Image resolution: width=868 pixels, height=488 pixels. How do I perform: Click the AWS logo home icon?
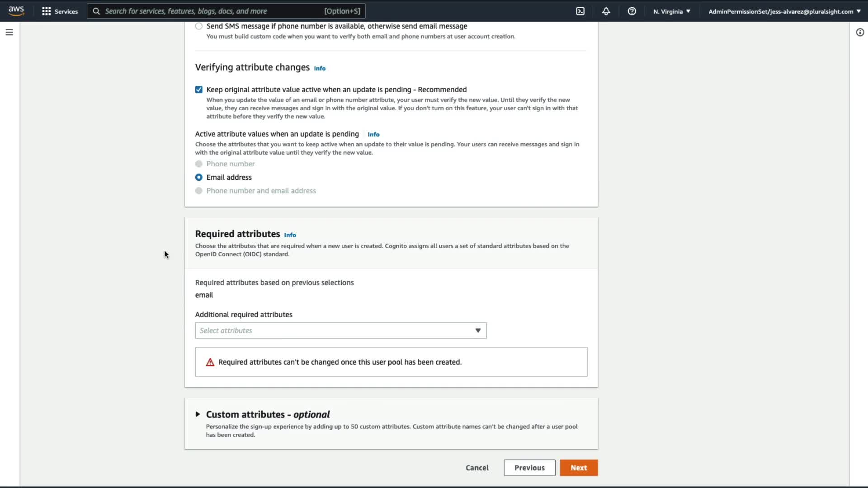pyautogui.click(x=16, y=11)
